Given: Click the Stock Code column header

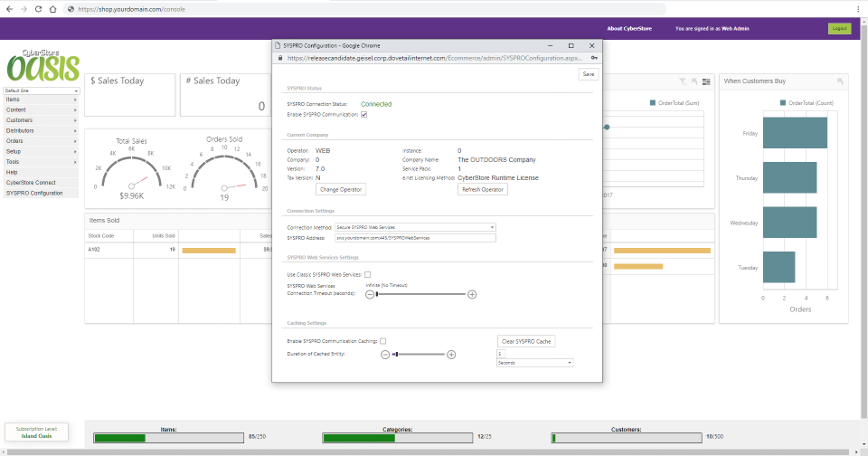Looking at the screenshot, I should (109, 236).
